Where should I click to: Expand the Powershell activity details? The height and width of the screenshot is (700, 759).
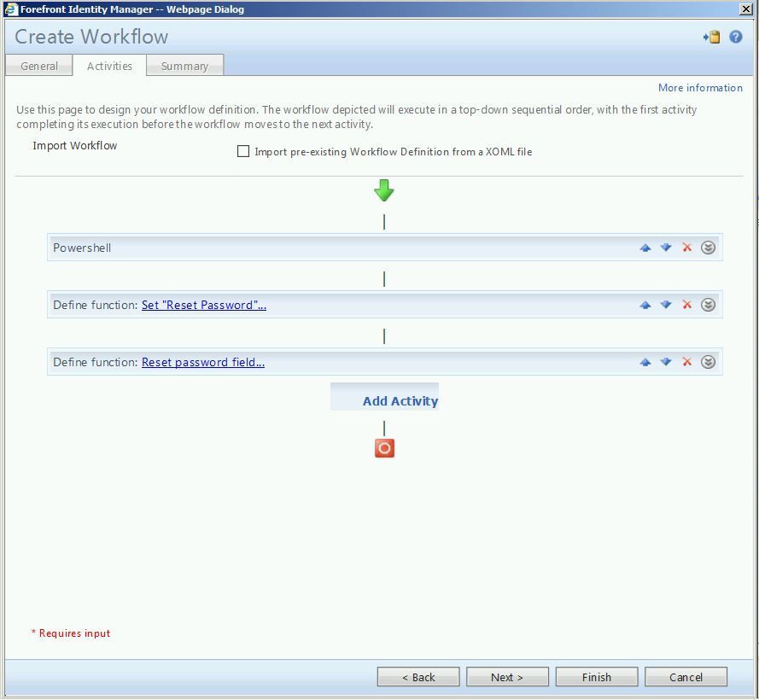point(708,248)
